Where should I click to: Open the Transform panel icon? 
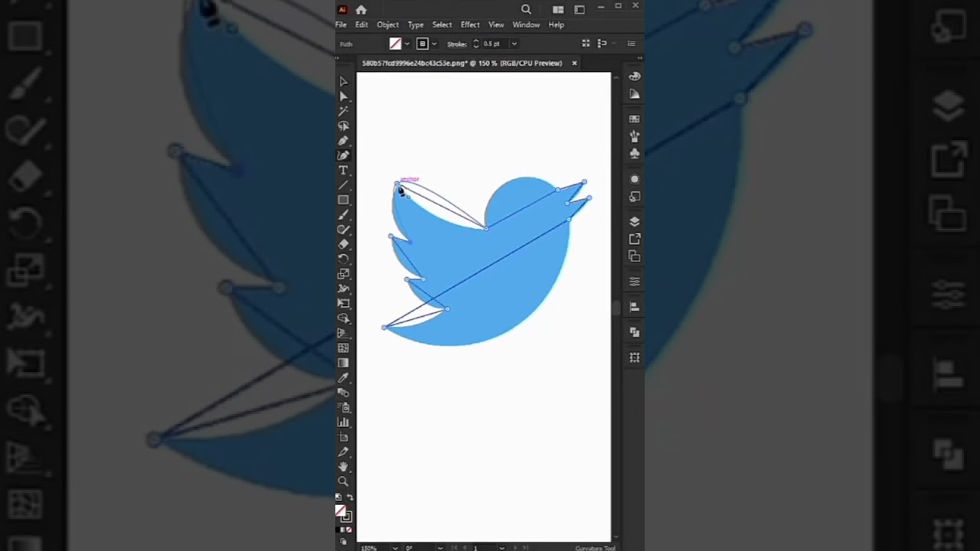tap(635, 357)
